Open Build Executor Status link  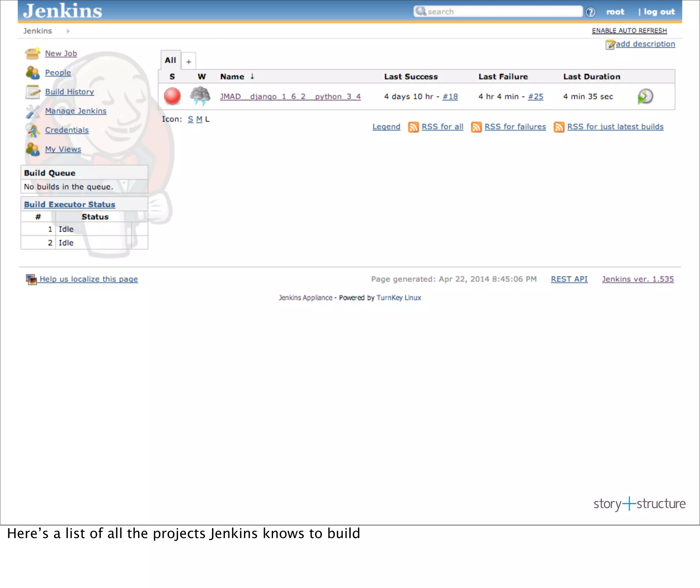69,204
